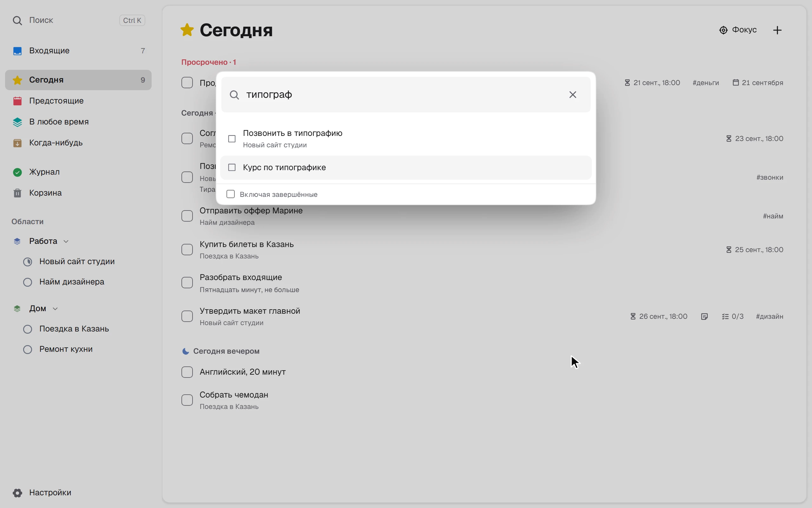Viewport: 812px width, 508px height.
Task: Check the Позвонить в типографию search result
Action: tap(232, 139)
